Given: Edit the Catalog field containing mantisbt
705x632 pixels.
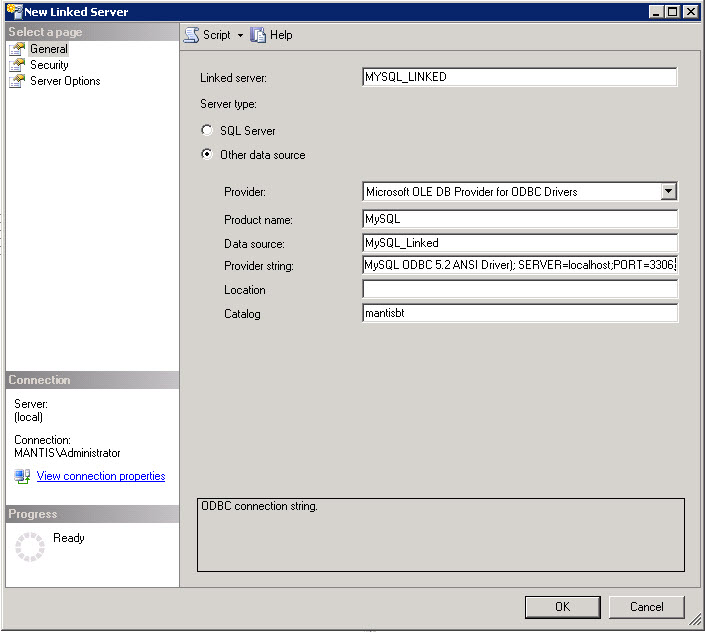Looking at the screenshot, I should pyautogui.click(x=519, y=314).
